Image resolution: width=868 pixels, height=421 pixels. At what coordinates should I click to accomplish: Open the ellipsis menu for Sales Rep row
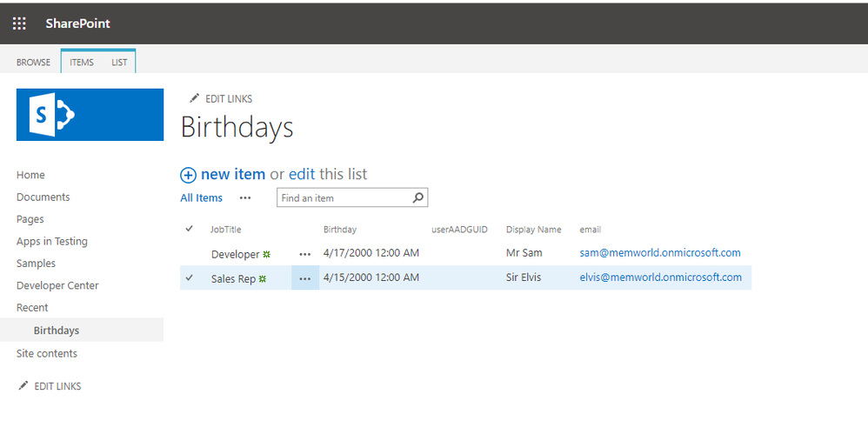305,278
